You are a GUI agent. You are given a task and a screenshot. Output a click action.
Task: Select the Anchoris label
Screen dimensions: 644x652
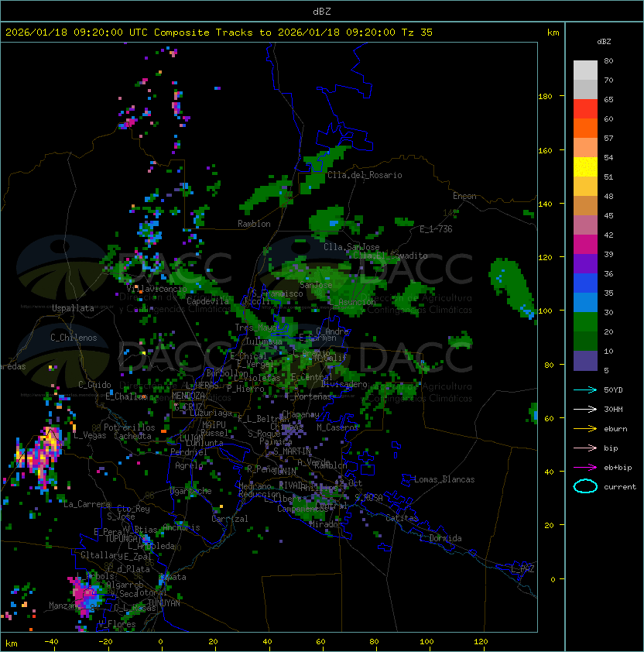click(x=181, y=527)
